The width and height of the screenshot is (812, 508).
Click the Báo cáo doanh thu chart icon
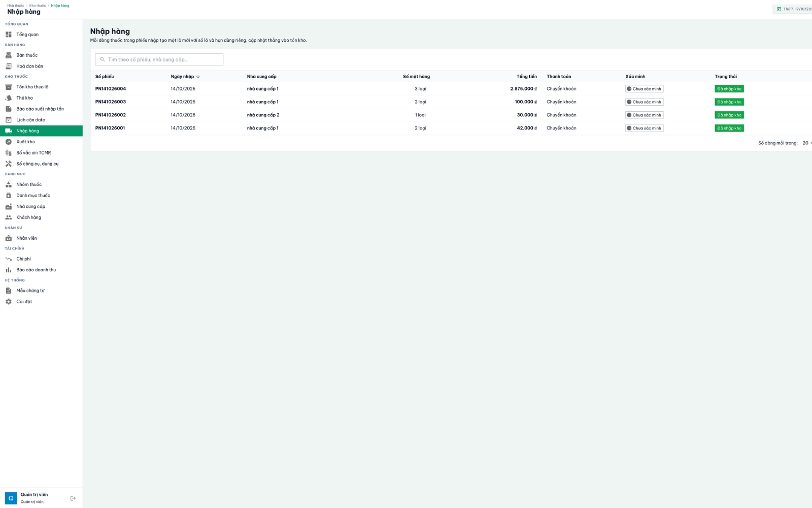click(x=9, y=270)
